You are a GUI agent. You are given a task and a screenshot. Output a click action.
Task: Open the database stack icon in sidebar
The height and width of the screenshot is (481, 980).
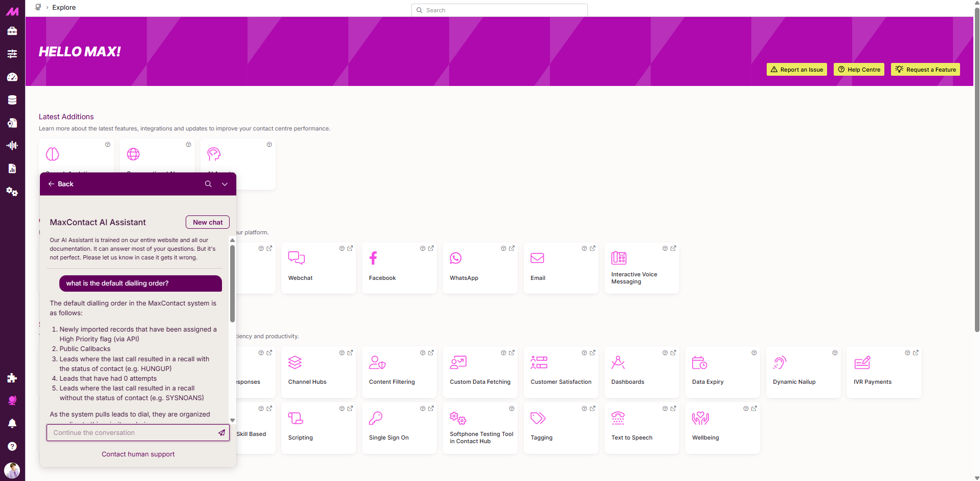pyautogui.click(x=12, y=100)
